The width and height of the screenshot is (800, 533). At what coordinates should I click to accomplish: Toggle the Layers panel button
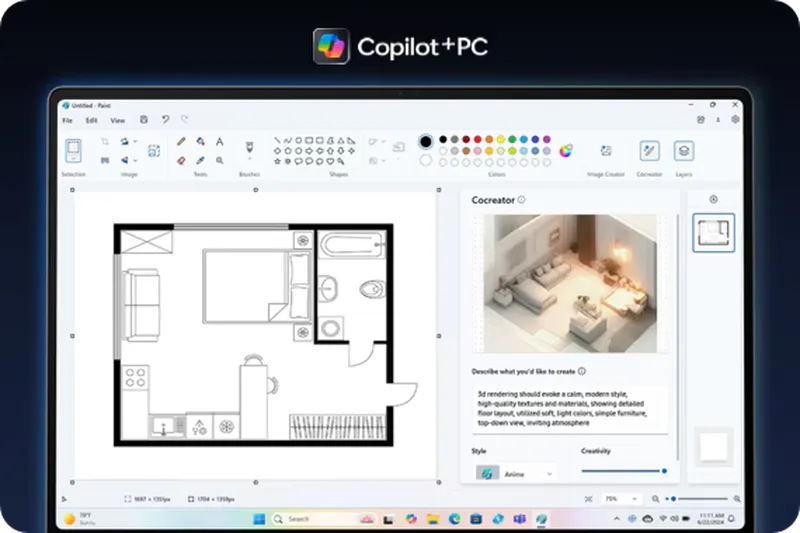pyautogui.click(x=684, y=151)
